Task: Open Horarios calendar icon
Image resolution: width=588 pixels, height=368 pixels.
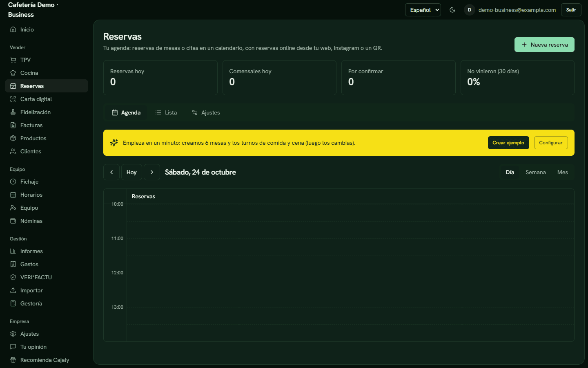Action: 13,195
